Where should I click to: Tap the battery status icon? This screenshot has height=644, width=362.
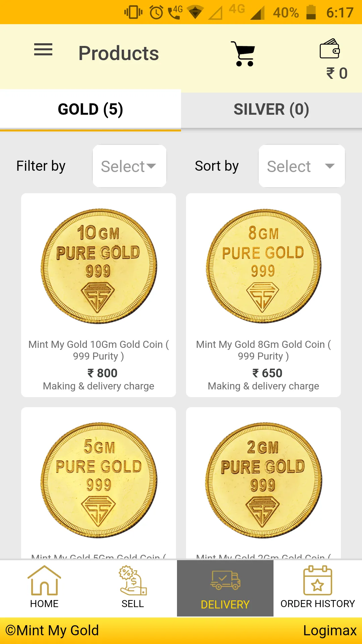click(x=311, y=12)
